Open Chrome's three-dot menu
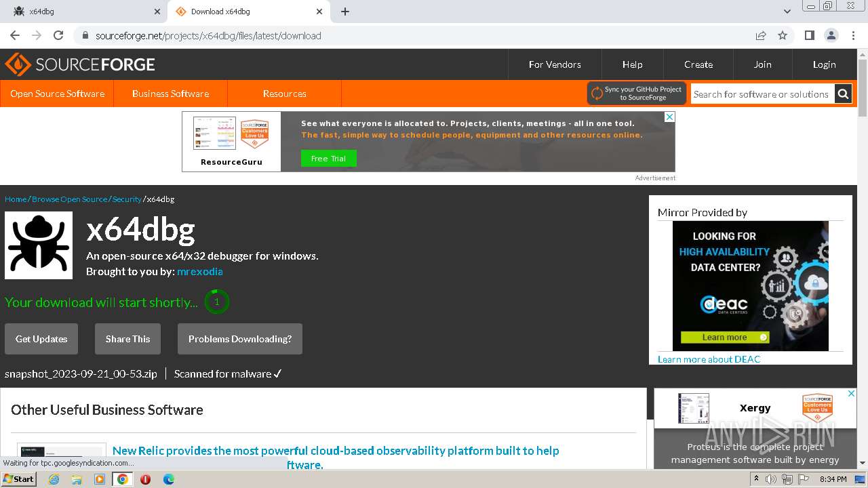Screen dimensions: 868x488 coord(852,35)
